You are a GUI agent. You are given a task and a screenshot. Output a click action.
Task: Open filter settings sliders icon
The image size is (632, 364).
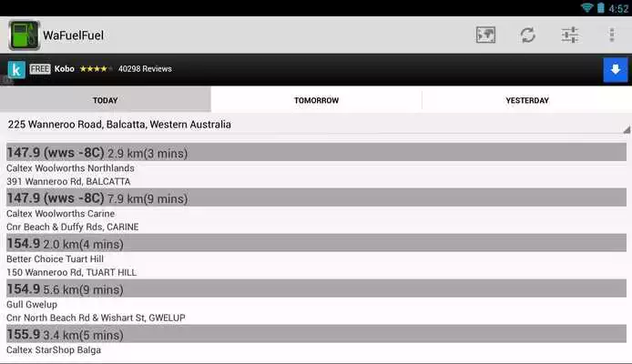click(570, 35)
